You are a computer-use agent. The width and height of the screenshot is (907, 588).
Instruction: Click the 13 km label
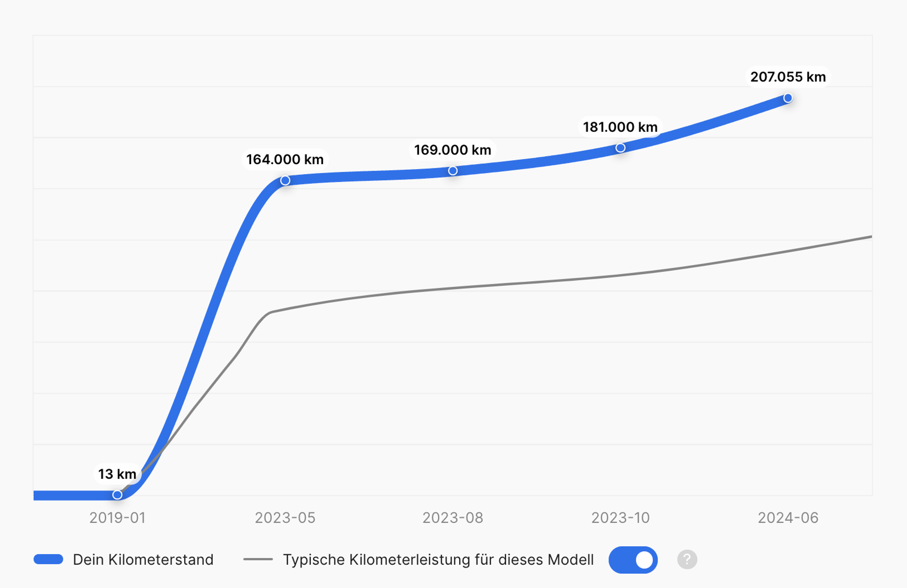(x=117, y=474)
